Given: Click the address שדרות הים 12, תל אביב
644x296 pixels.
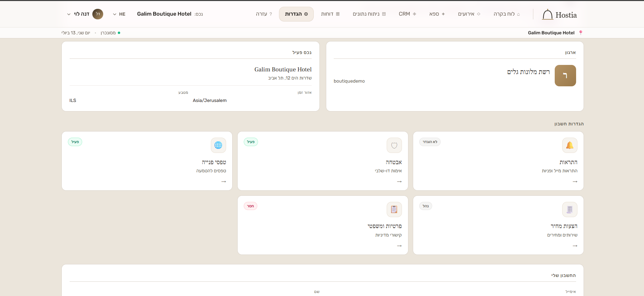Looking at the screenshot, I should 290,78.
